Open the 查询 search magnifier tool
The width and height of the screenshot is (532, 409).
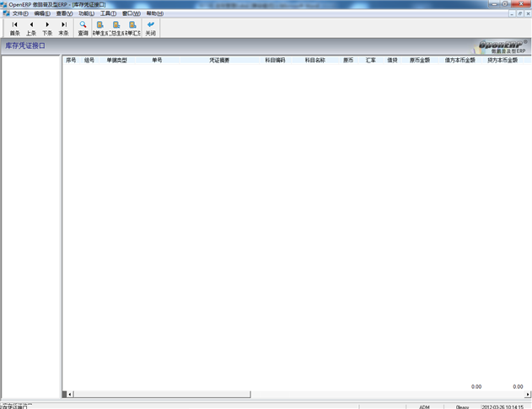coord(83,28)
